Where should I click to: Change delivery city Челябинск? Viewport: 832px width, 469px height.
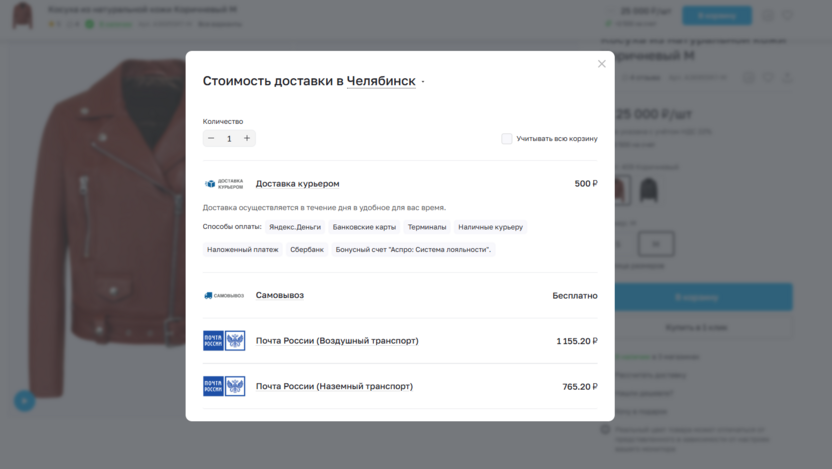click(x=381, y=81)
